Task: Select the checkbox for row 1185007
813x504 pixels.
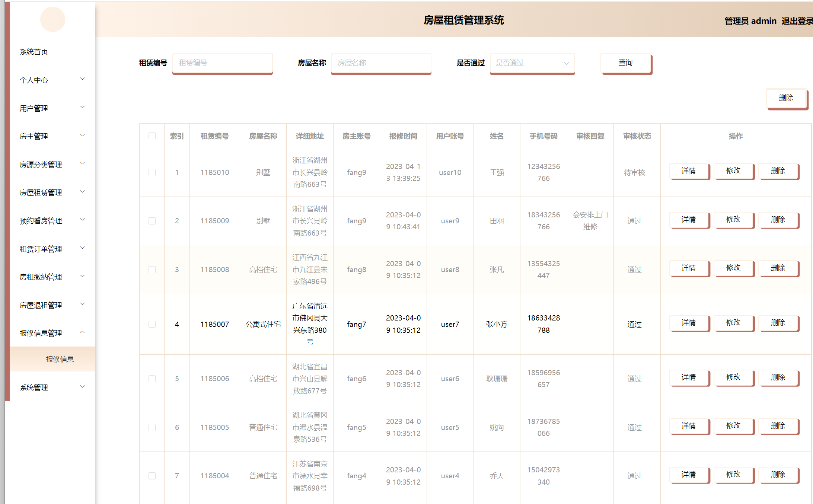Action: [x=152, y=324]
